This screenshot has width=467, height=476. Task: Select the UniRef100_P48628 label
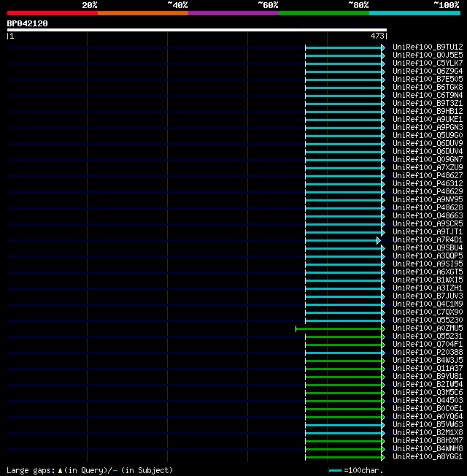coord(428,207)
